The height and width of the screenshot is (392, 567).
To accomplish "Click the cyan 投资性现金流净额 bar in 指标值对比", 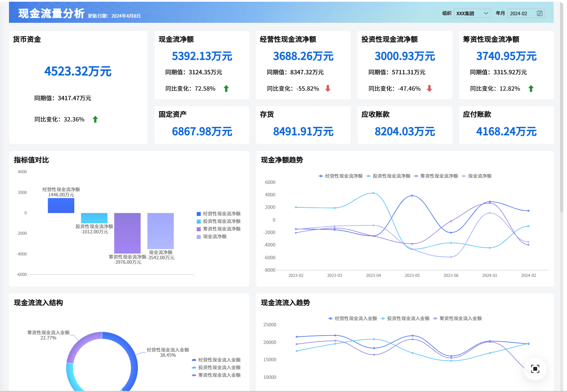I will coord(94,218).
